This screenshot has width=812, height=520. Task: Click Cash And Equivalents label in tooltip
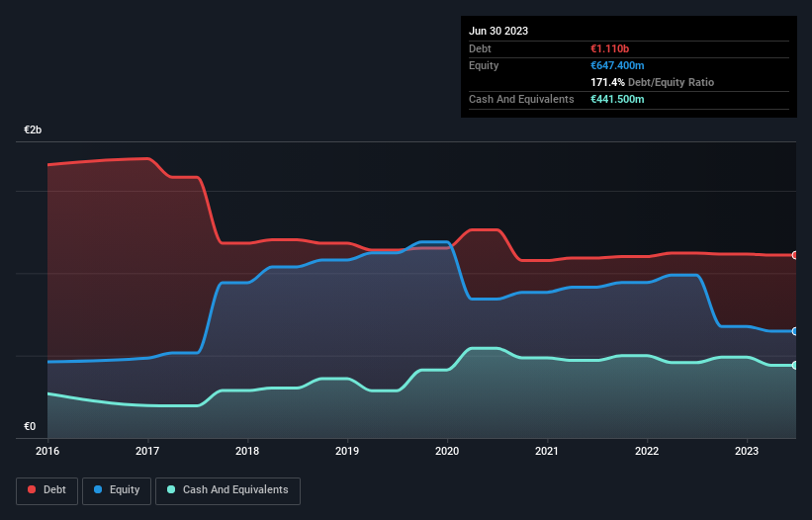click(521, 99)
